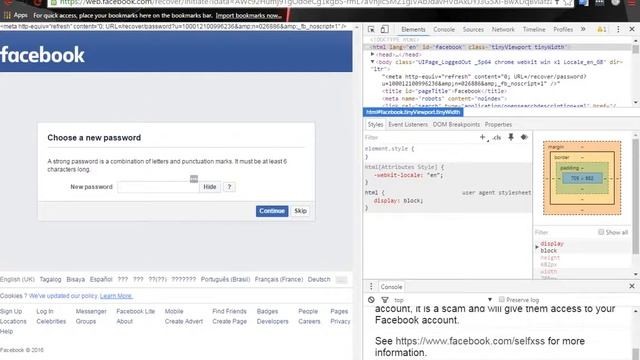Click the Facebook logo in the header
640x360 pixels.
(42, 55)
